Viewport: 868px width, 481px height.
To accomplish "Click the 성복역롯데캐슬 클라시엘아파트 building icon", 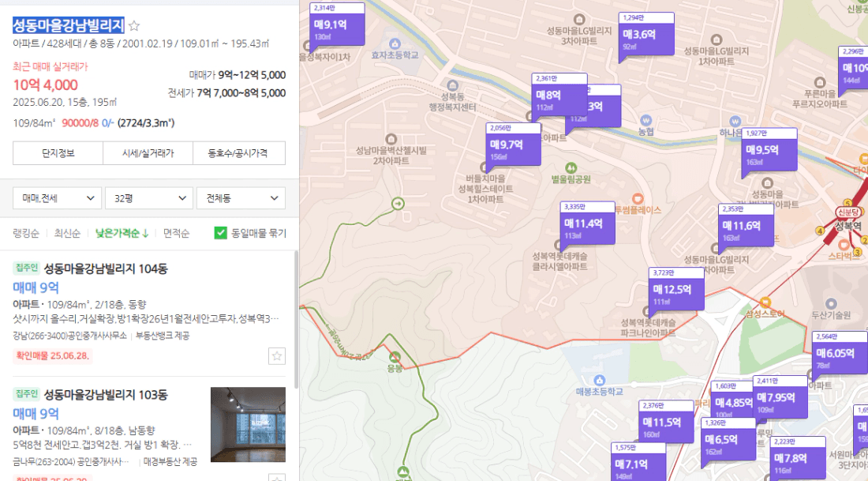I will (x=559, y=246).
